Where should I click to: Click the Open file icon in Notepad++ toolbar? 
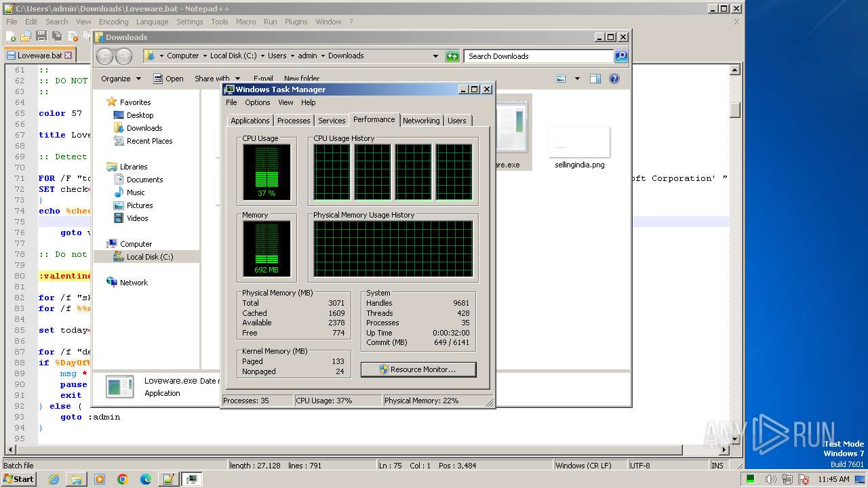pyautogui.click(x=26, y=36)
